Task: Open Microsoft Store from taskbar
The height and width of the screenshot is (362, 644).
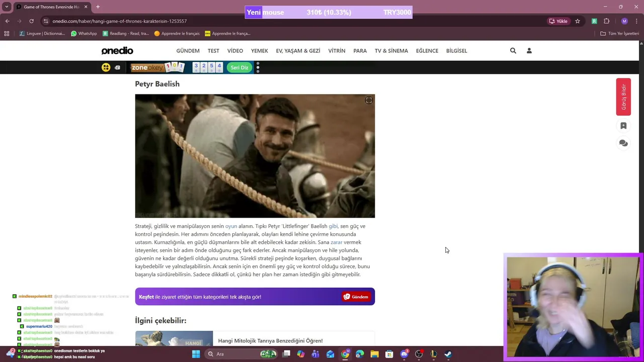Action: [x=389, y=354]
